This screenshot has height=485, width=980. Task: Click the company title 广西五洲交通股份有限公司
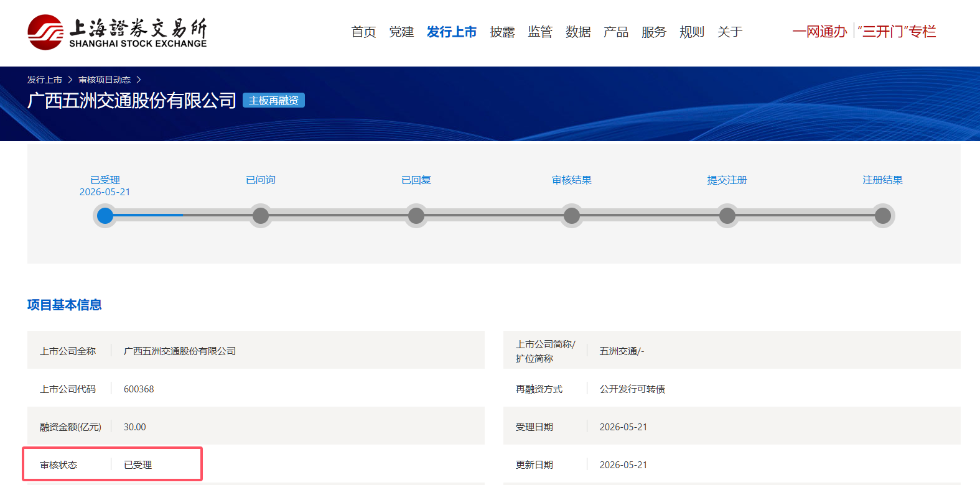[132, 100]
